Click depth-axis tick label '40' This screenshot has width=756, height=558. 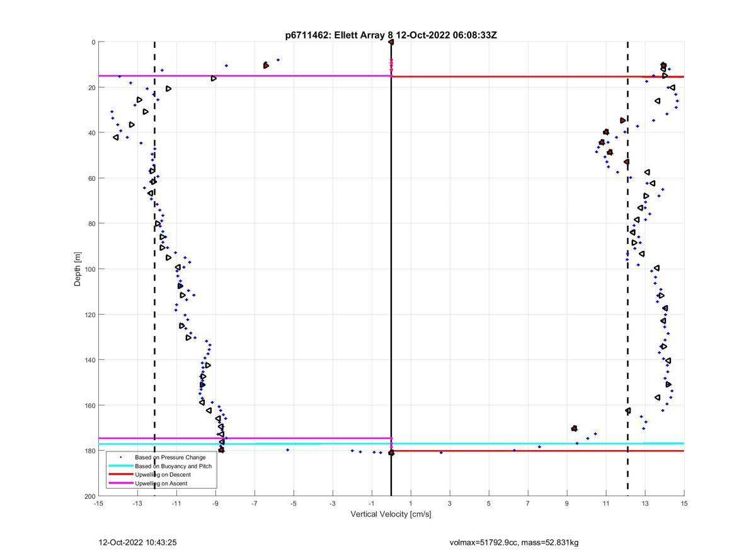91,133
